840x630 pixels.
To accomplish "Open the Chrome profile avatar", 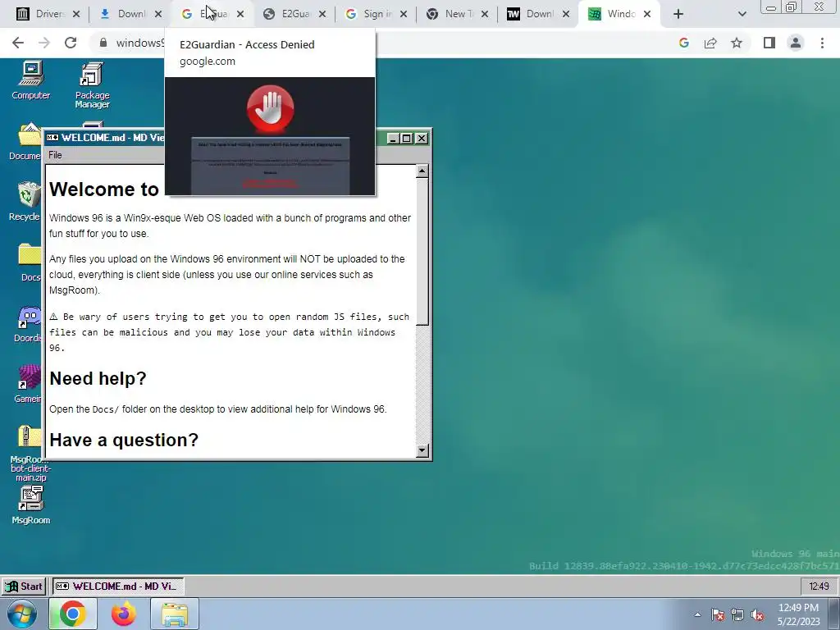I will pyautogui.click(x=796, y=43).
